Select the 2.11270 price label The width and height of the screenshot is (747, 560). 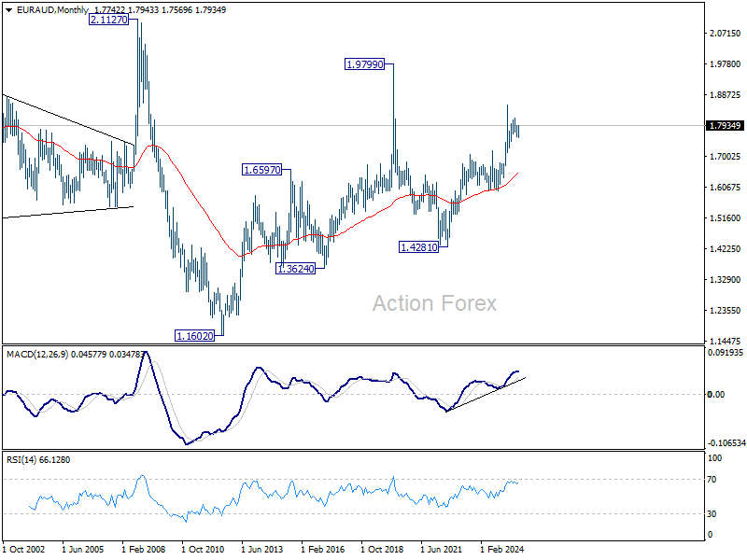109,20
